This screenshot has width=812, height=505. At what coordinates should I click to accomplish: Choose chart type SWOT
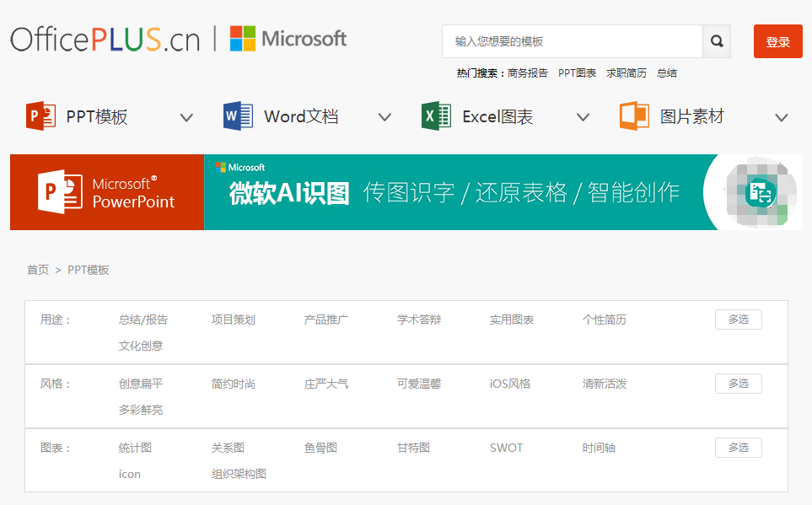[507, 448]
